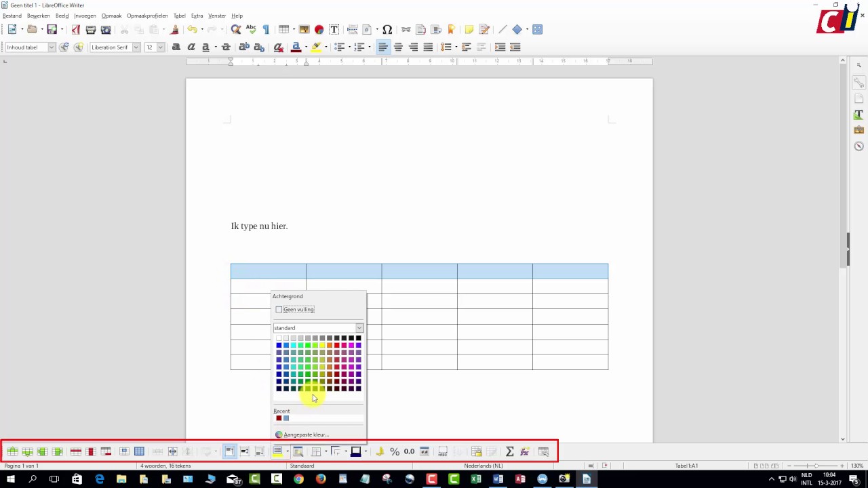Toggle Italic formatting
The image size is (868, 488).
[191, 47]
